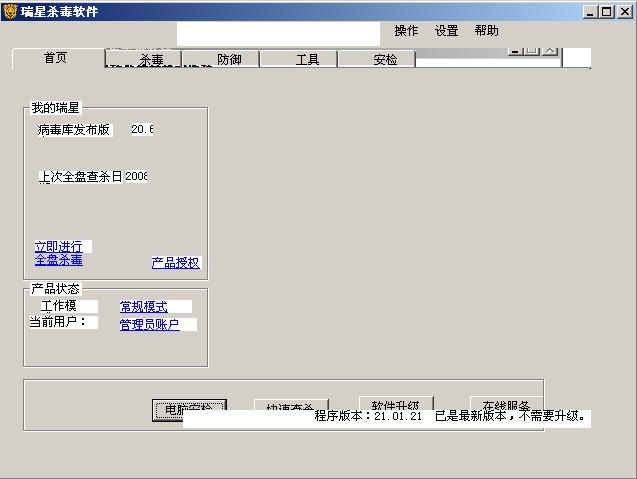637x479 pixels.
Task: Click the 已是最新版本 upgrade status message
Action: tap(510, 416)
